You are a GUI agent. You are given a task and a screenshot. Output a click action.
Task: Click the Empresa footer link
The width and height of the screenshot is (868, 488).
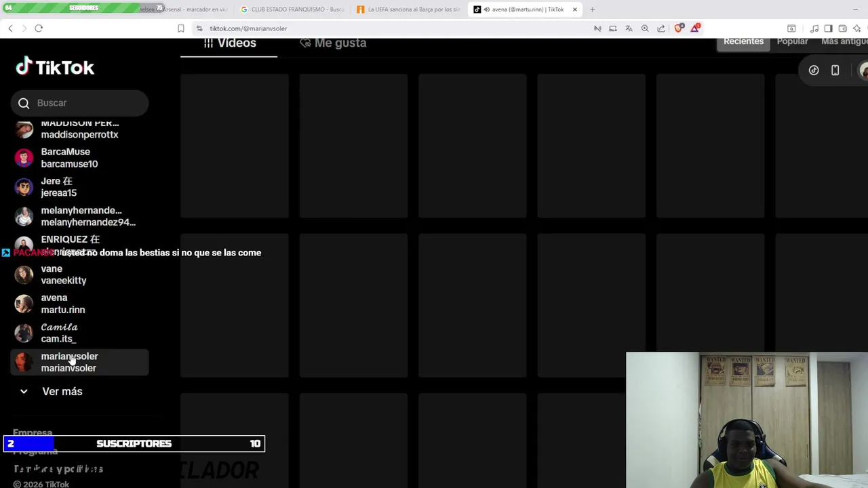(x=33, y=432)
